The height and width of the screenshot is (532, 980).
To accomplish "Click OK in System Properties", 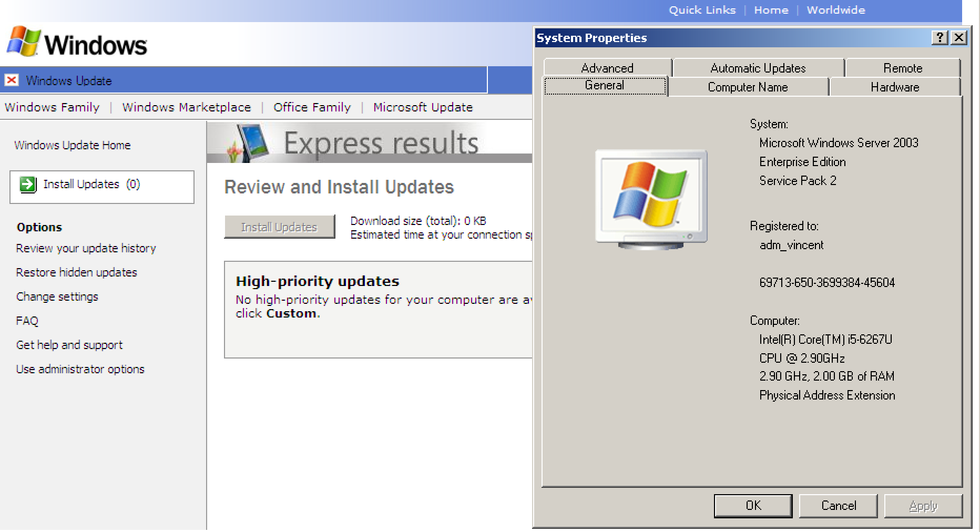I will (x=753, y=506).
